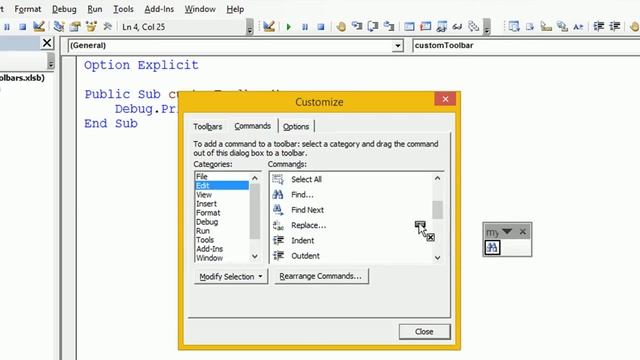Toggle breakpoint using the hand icon
This screenshot has width=640, height=360.
pyautogui.click(x=341, y=27)
